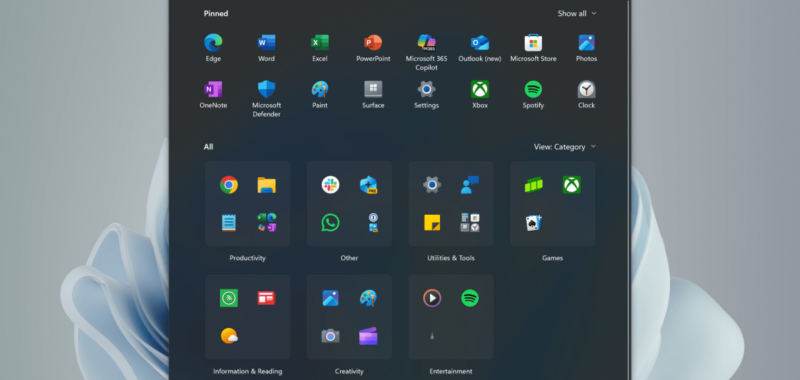800x380 pixels.
Task: Open Media Player in Entertainment group
Action: (432, 298)
